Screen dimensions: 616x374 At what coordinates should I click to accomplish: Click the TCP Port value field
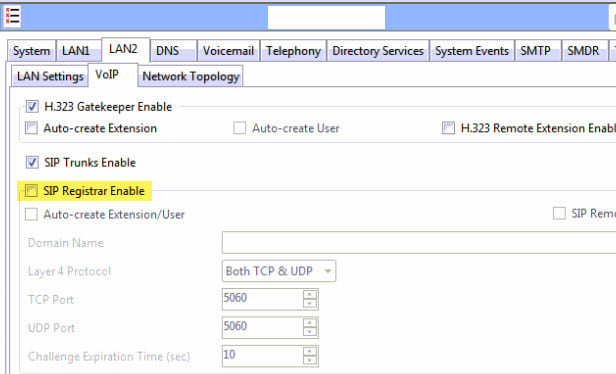[x=262, y=299]
